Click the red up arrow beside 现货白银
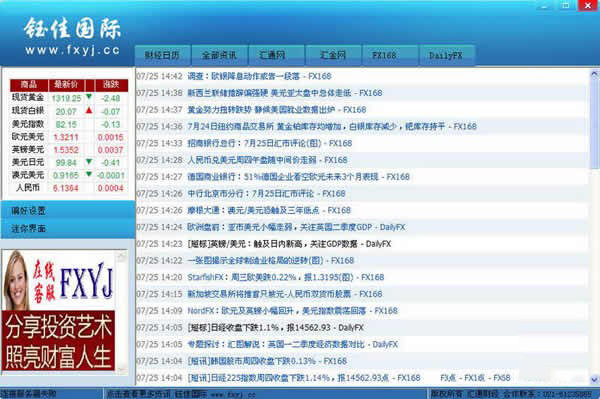 pyautogui.click(x=89, y=111)
